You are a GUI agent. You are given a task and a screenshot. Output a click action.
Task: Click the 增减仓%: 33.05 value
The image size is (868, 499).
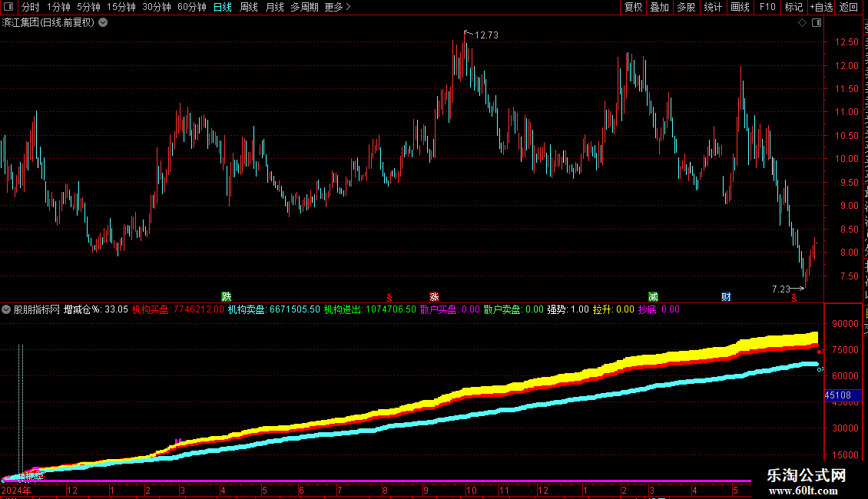[x=96, y=310]
